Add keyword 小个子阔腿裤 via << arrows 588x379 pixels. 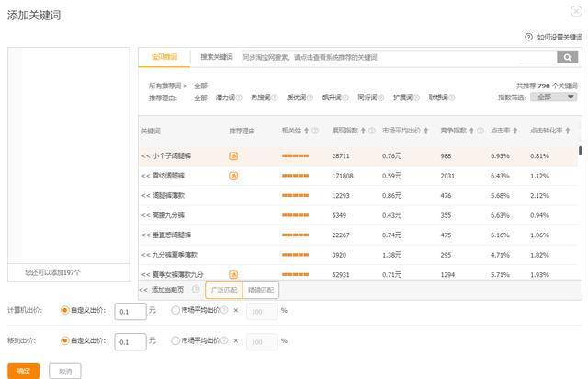tap(145, 155)
